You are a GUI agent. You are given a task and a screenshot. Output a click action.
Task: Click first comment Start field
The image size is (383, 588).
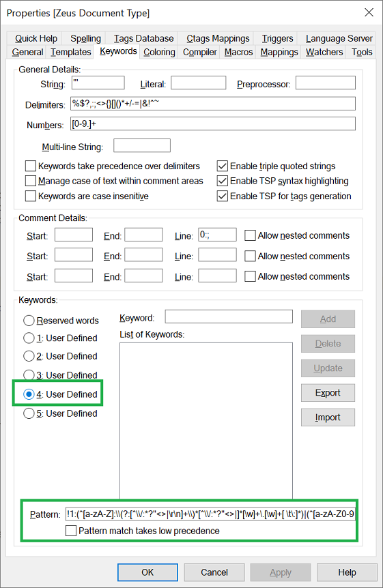click(x=74, y=235)
